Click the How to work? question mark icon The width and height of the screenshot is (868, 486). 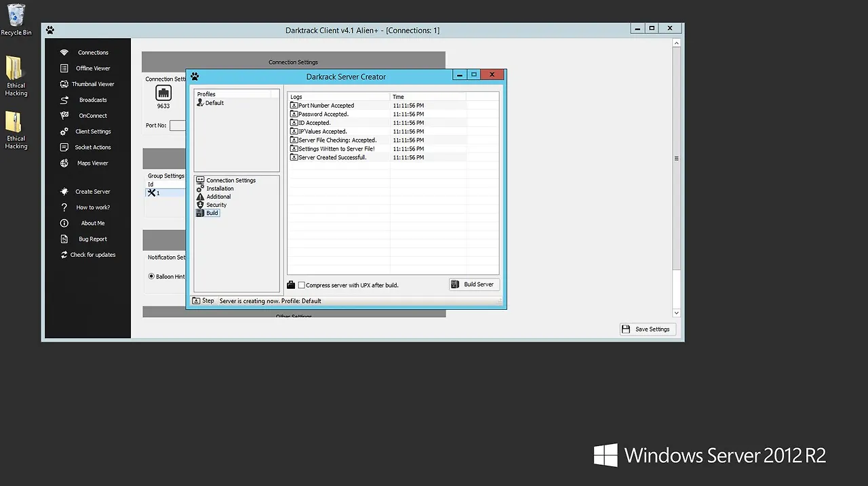(x=64, y=207)
